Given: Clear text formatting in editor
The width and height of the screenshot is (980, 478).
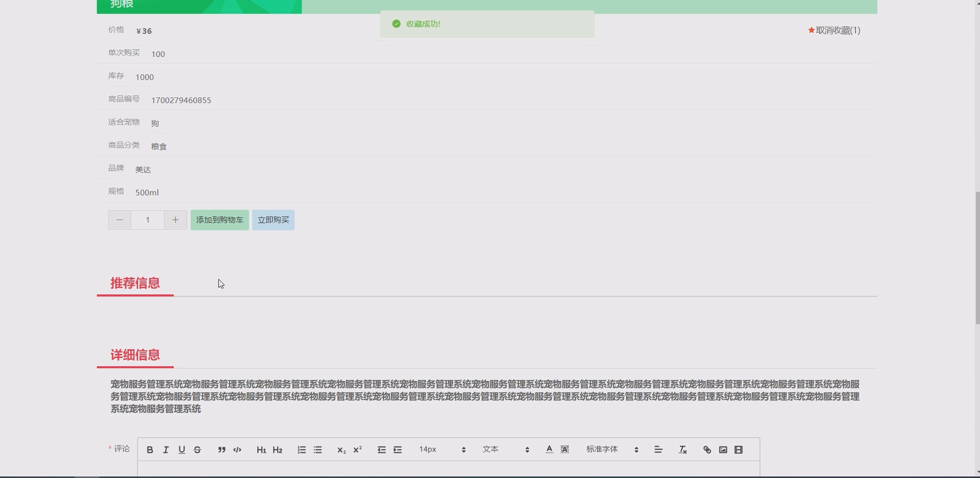Looking at the screenshot, I should pos(682,450).
